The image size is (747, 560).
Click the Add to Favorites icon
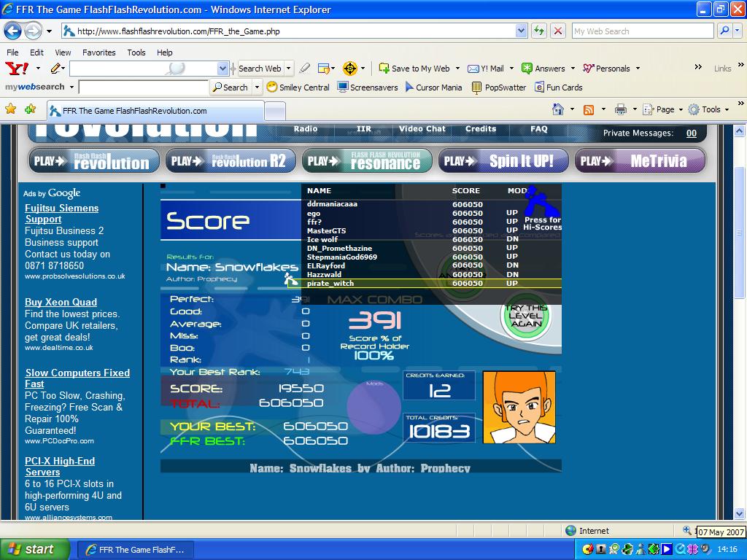click(x=31, y=109)
